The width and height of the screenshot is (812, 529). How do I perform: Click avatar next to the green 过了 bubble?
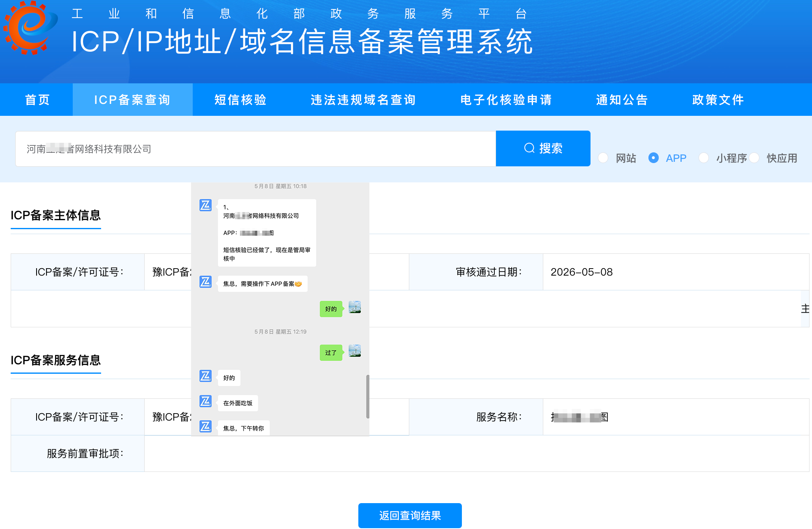355,351
